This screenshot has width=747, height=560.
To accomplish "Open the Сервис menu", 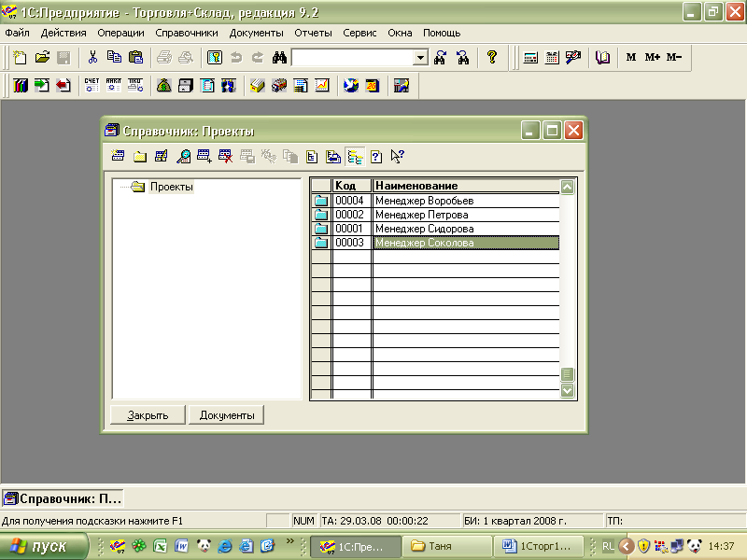I will (x=359, y=33).
